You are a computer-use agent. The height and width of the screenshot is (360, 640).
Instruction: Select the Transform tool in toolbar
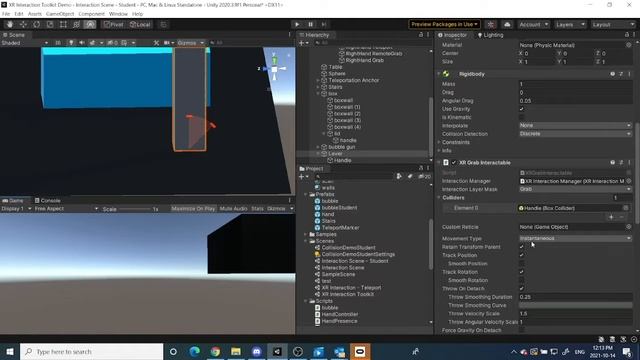pos(76,24)
